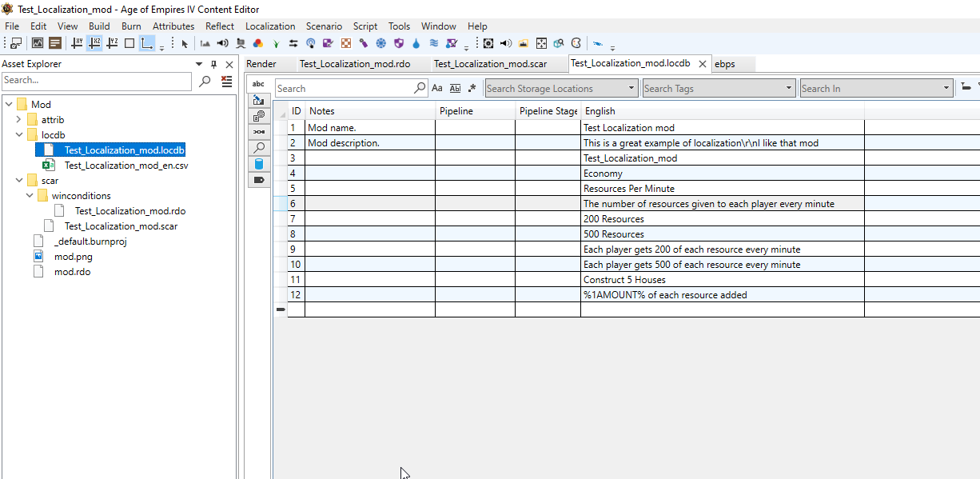The height and width of the screenshot is (479, 980).
Task: Collapse the winconditions folder
Action: [29, 195]
